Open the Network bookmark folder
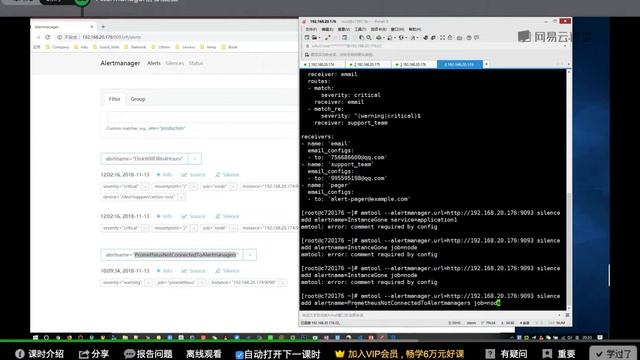The image size is (640, 360). click(x=135, y=47)
